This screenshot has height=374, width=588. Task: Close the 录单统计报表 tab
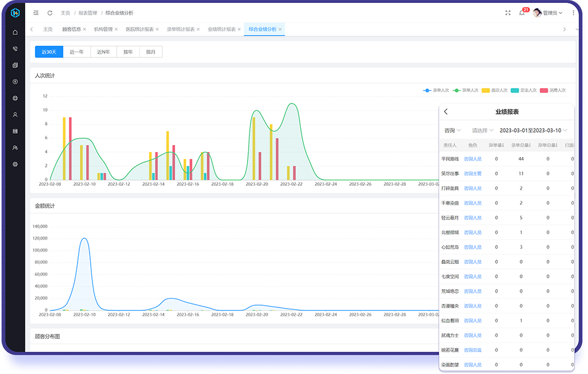point(198,29)
